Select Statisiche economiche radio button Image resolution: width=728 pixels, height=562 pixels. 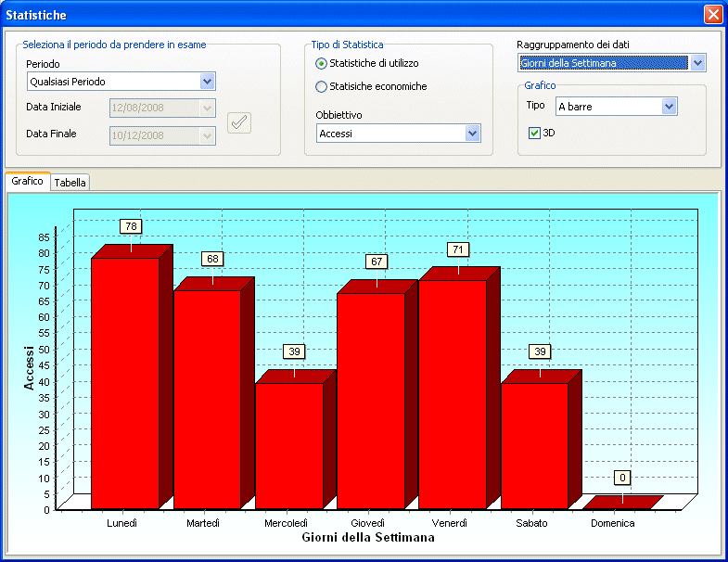point(321,86)
